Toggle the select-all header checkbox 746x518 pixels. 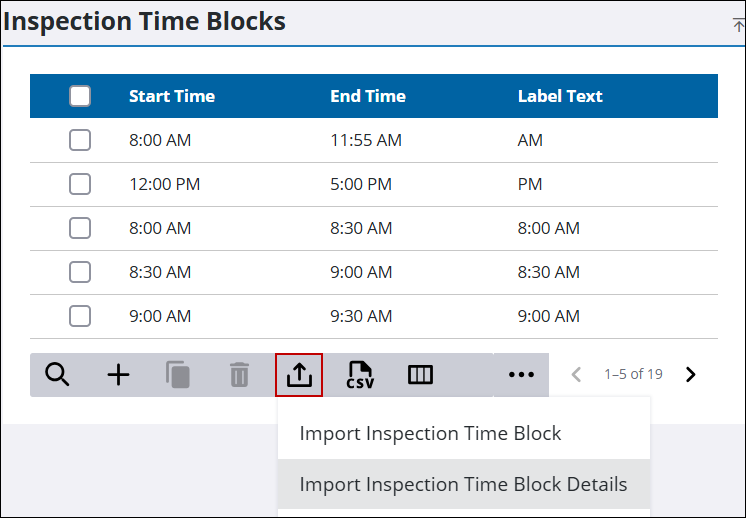pos(80,96)
